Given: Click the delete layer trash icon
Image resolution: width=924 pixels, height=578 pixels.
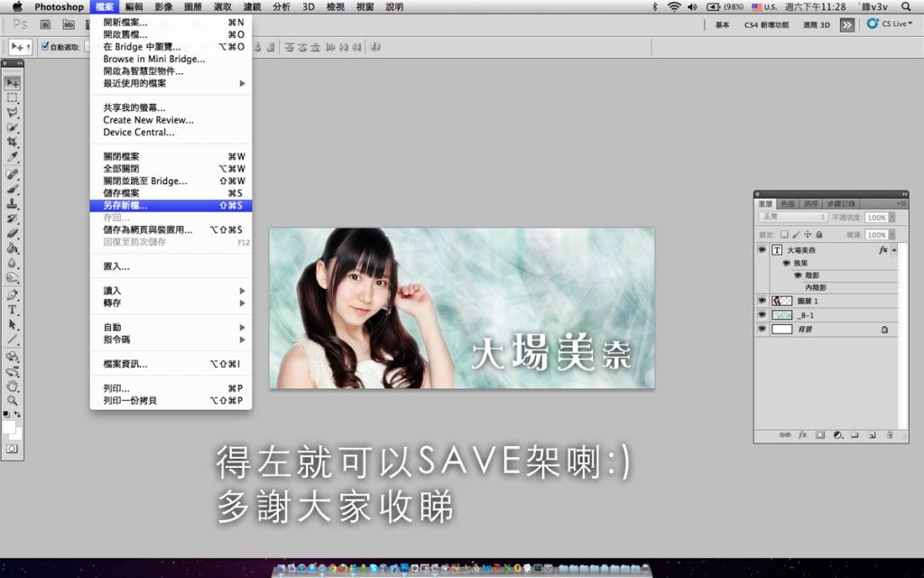Looking at the screenshot, I should [x=889, y=434].
